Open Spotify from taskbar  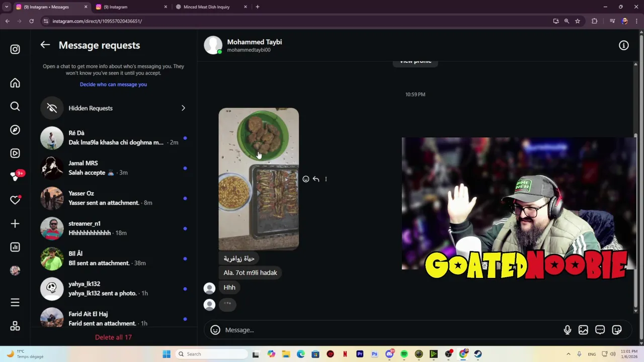pos(404,354)
